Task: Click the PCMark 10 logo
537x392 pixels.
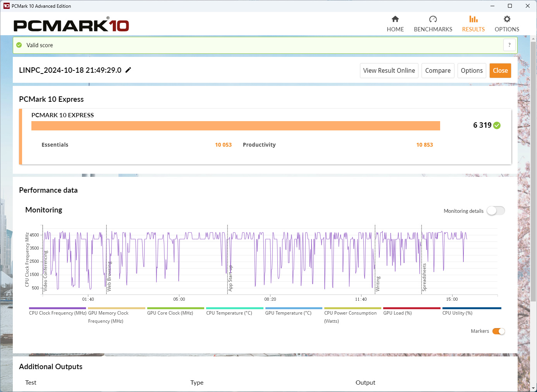Action: click(x=71, y=25)
